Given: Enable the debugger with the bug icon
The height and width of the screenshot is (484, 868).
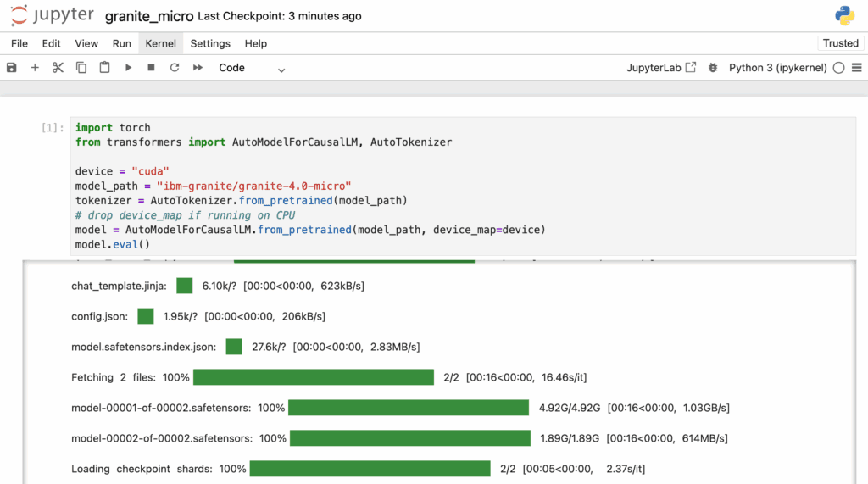Looking at the screenshot, I should tap(713, 68).
